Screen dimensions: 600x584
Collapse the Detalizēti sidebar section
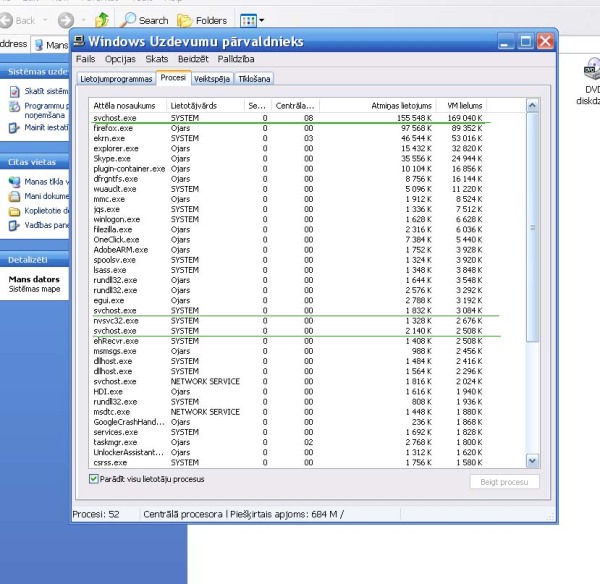tap(34, 260)
